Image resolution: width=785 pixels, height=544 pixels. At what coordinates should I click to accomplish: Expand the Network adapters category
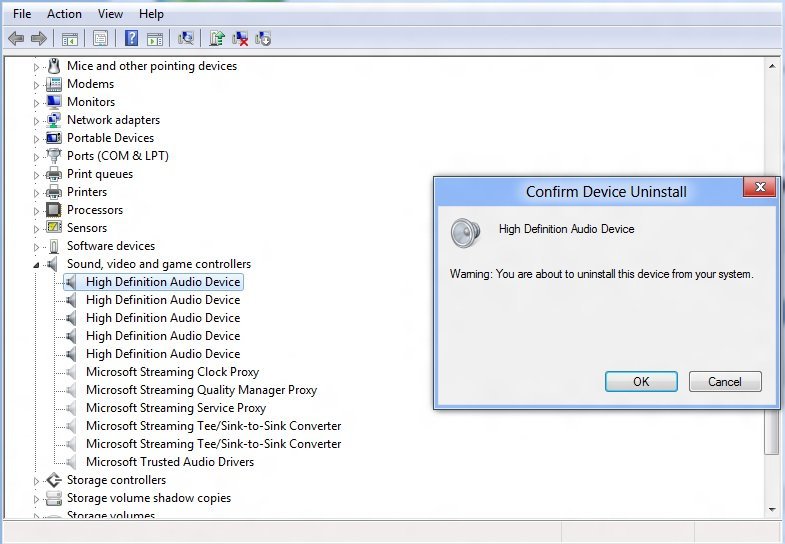click(37, 120)
